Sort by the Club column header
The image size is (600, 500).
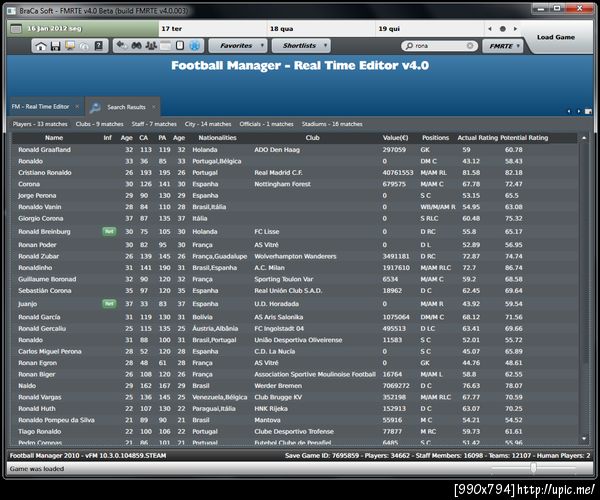312,138
